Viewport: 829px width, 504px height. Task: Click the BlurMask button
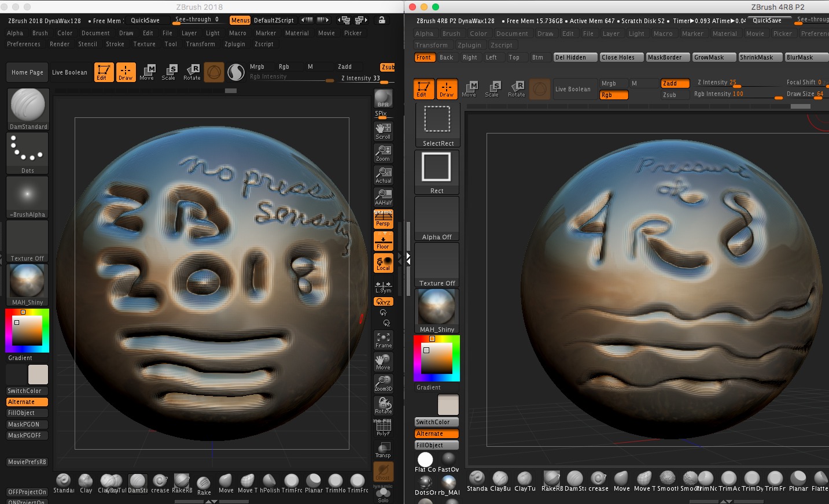pos(806,57)
